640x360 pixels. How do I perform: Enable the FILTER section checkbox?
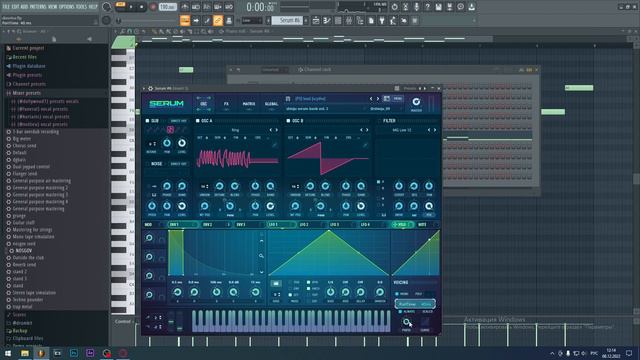pos(379,121)
